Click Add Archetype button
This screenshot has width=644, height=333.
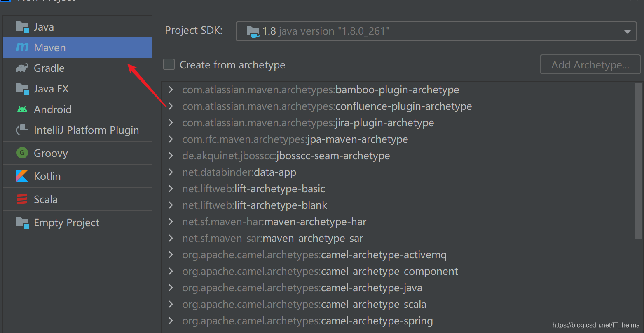coord(590,65)
